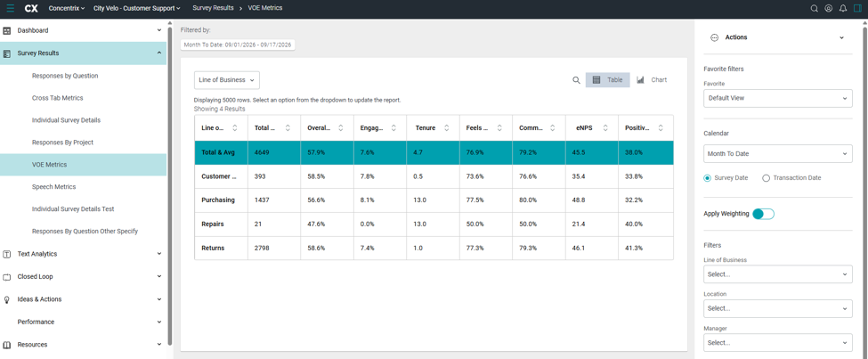Open the Line of Business grouping dropdown
The image size is (868, 359).
226,80
